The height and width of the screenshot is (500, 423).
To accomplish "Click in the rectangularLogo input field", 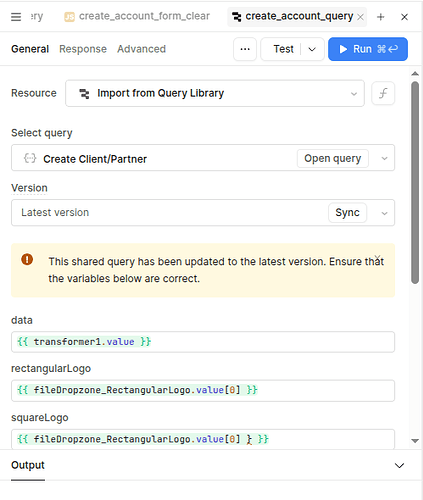I will coord(203,390).
